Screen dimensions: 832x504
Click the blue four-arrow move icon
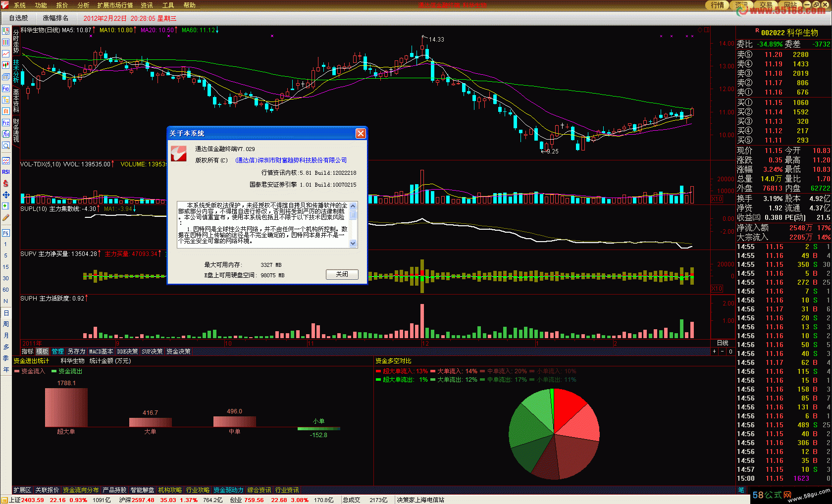(x=6, y=195)
